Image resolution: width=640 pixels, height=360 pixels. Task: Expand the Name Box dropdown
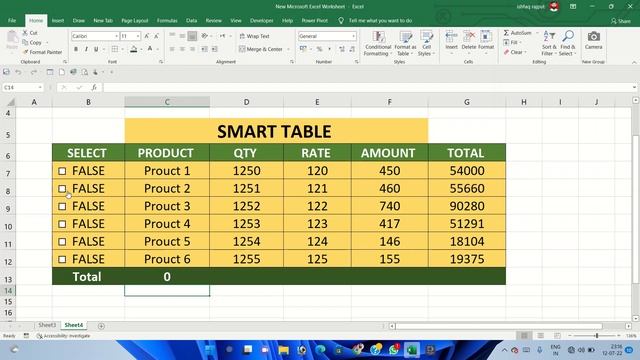[40, 87]
